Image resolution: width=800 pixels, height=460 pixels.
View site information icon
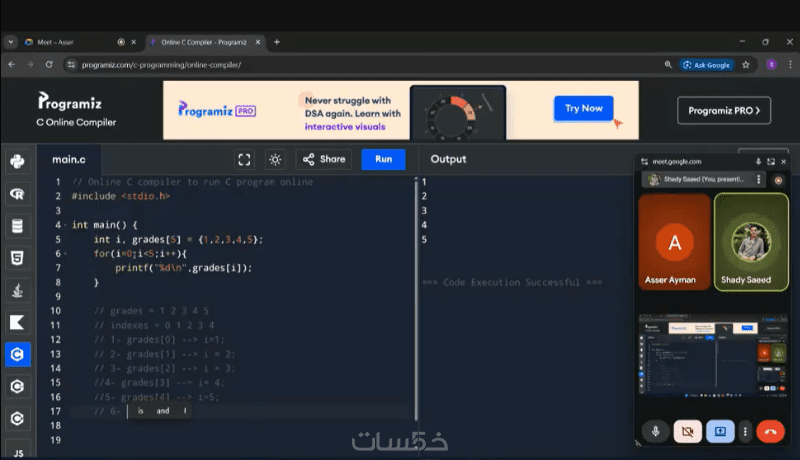pos(71,65)
